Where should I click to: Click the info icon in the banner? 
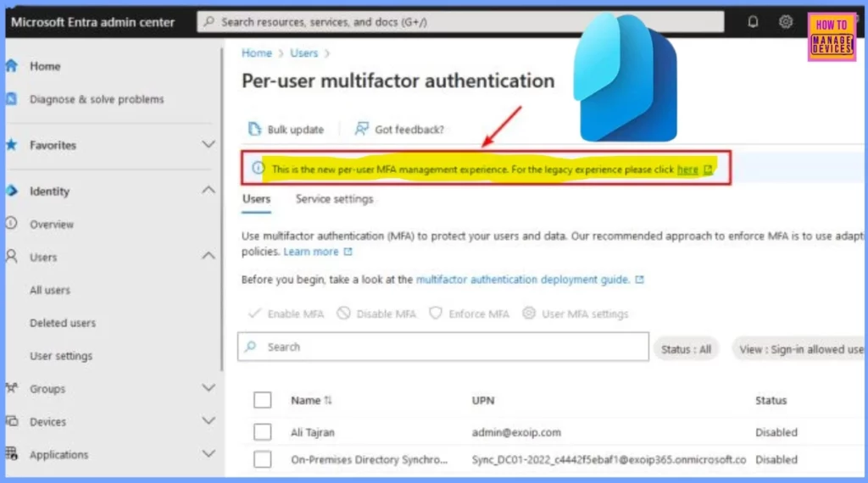click(258, 168)
